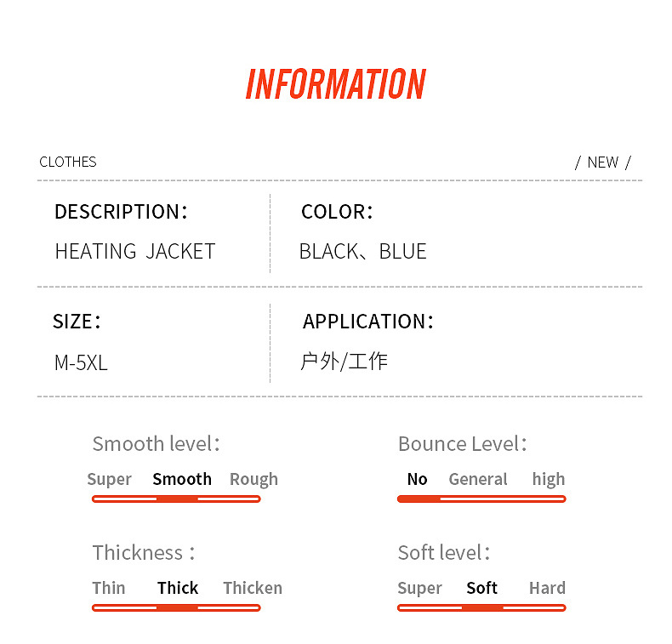Click the Thickness slider bar
672x644 pixels.
coord(176,607)
